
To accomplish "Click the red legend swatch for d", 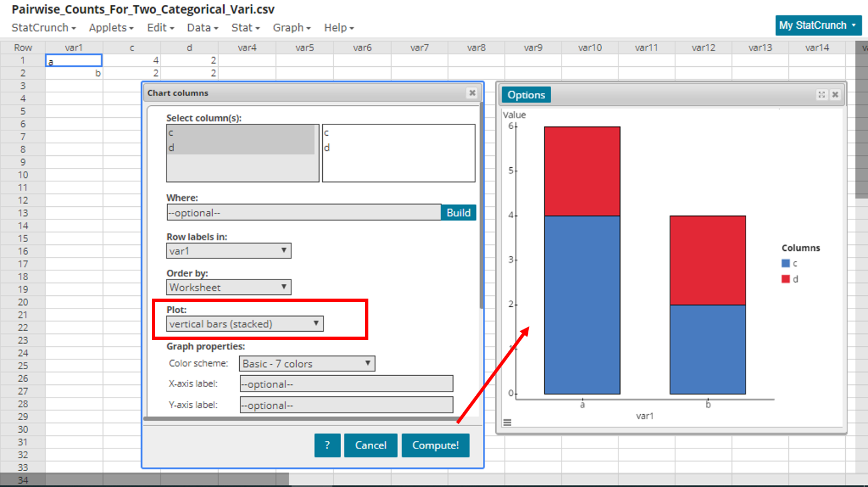I will click(786, 279).
